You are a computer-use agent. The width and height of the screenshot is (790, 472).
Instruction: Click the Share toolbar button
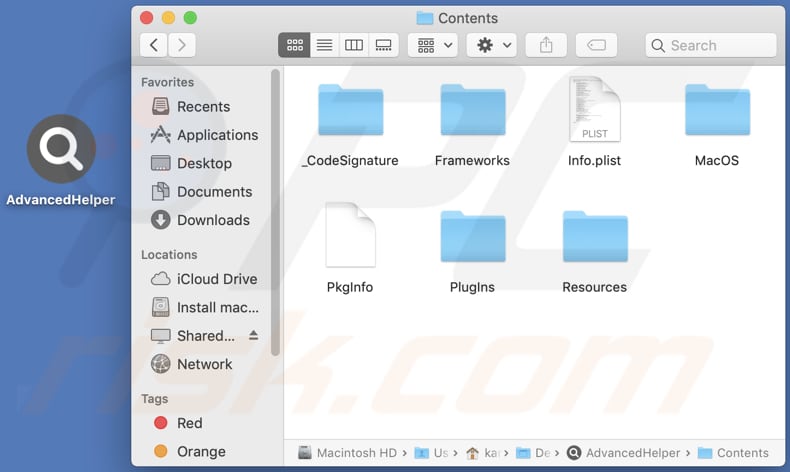(546, 45)
